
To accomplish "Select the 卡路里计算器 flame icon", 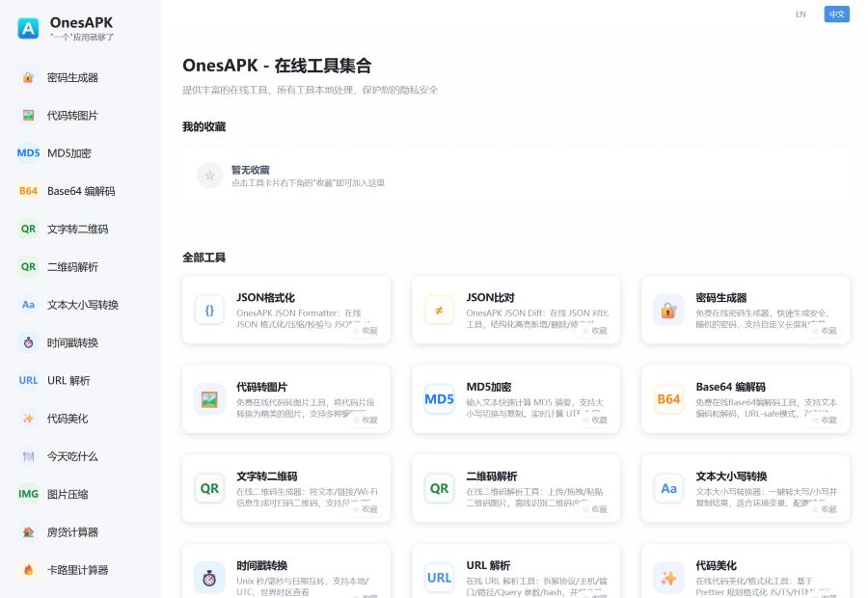I will coord(28,570).
